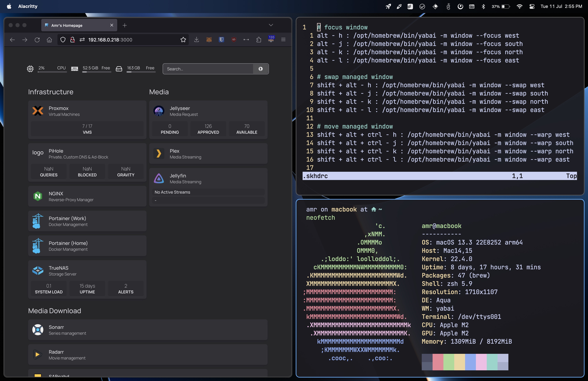
Task: Open the Plex Media Streaming link
Action: [208, 154]
